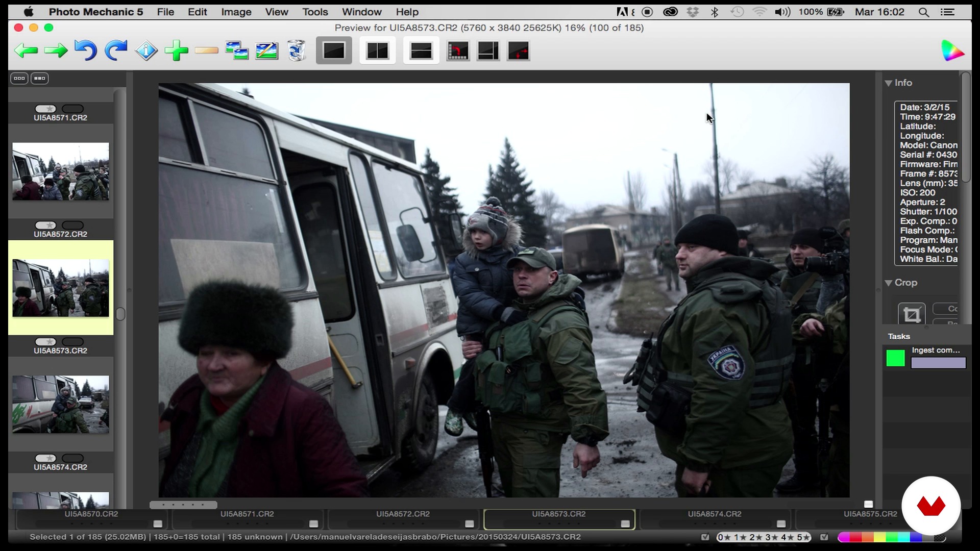Filter by 5 star rating
The height and width of the screenshot is (551, 980).
pyautogui.click(x=803, y=537)
